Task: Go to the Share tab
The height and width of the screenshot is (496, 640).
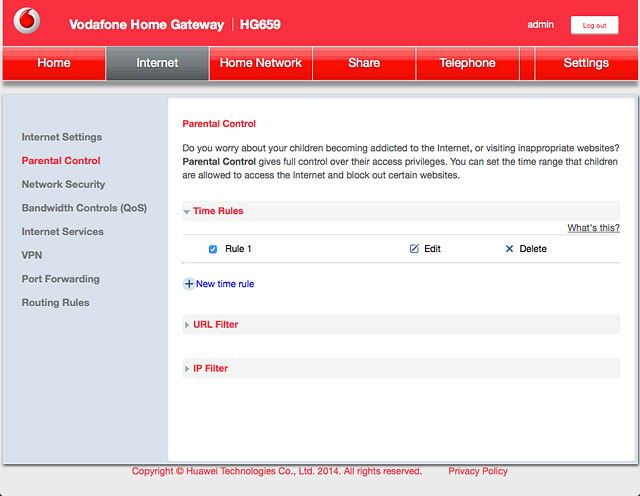Action: [x=364, y=63]
